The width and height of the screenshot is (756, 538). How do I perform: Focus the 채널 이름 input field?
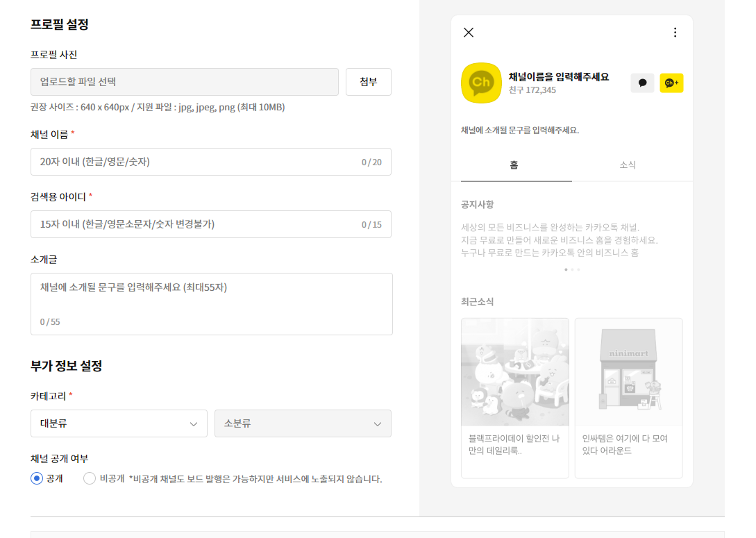pyautogui.click(x=211, y=162)
